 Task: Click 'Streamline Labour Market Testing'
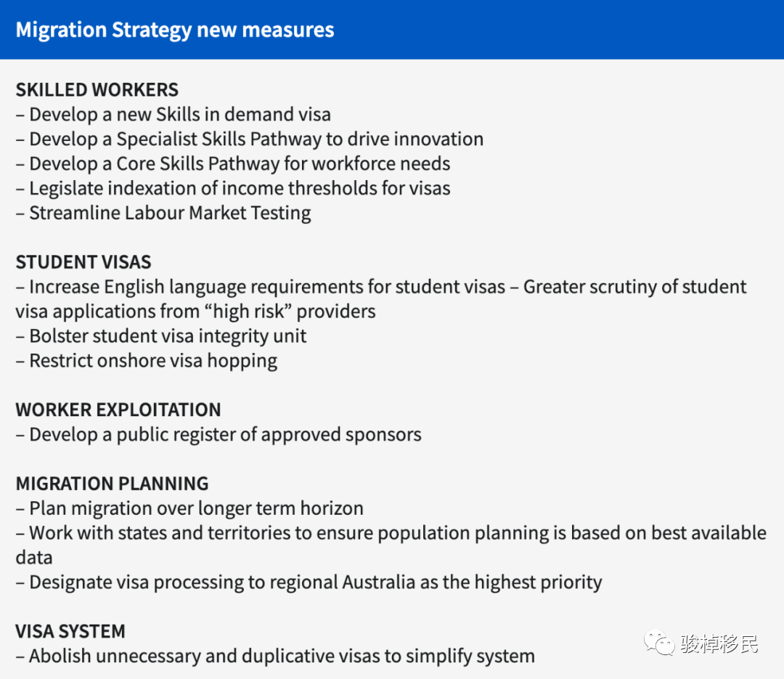coord(163,214)
